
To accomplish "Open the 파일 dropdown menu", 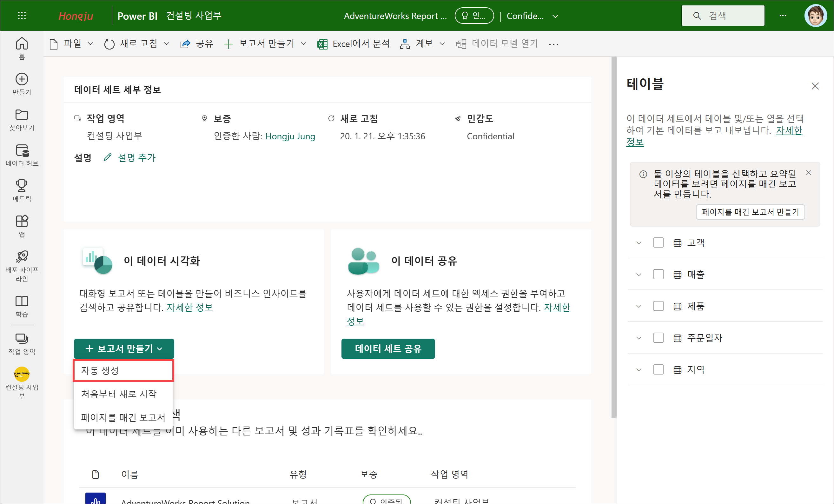I will [71, 44].
